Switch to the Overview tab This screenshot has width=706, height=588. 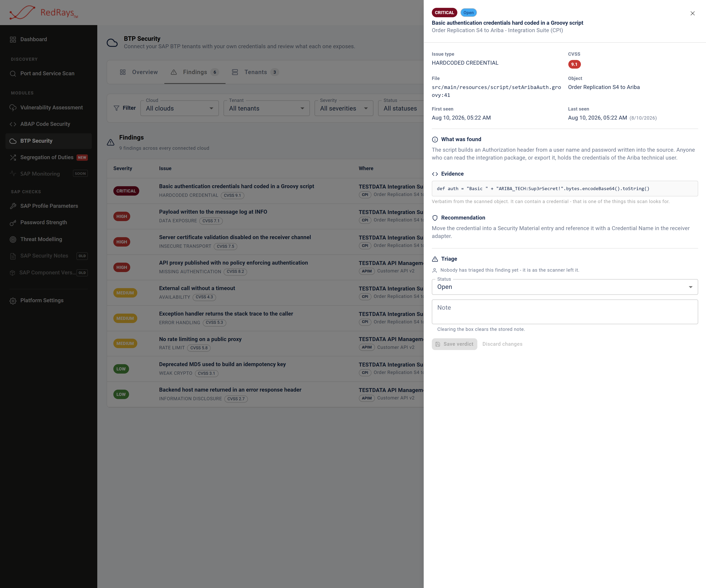tap(138, 72)
